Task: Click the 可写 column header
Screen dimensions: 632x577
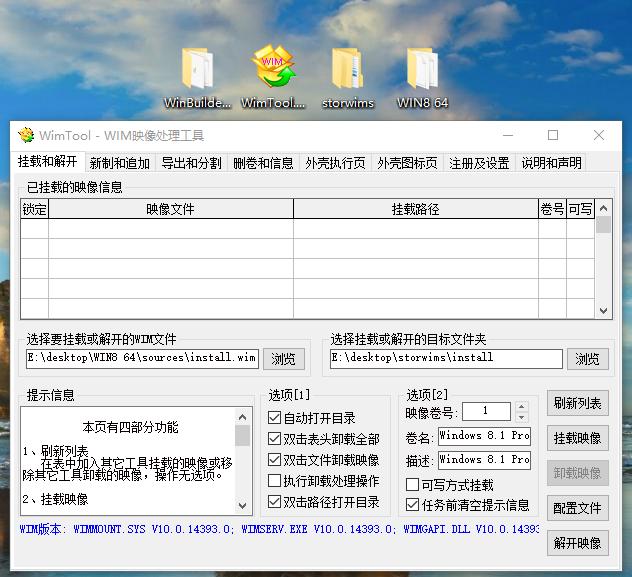Action: click(x=580, y=209)
